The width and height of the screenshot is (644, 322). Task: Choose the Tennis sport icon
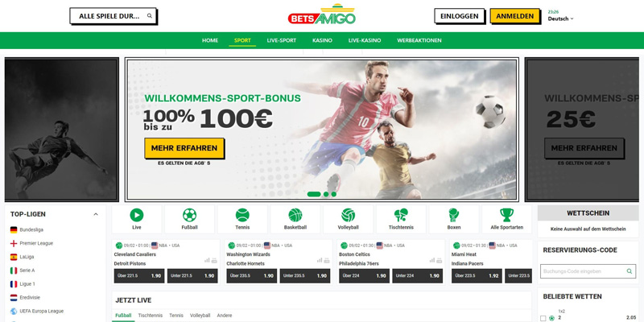pos(242,215)
